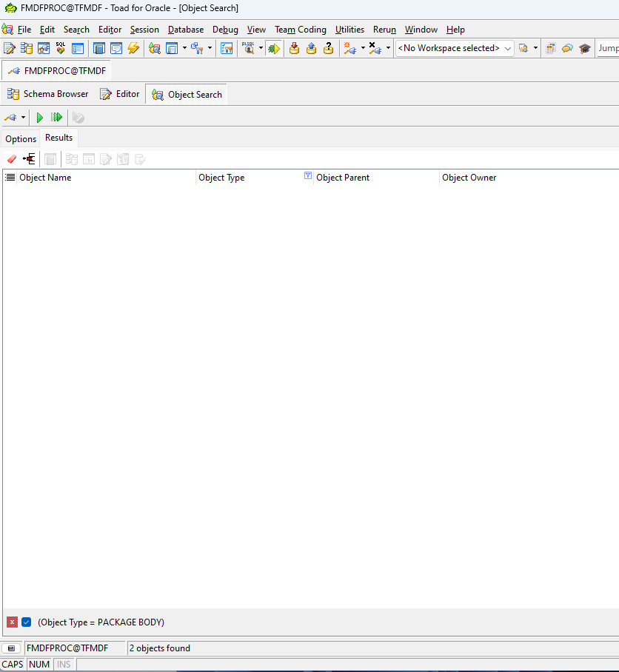Click the workspace manager person-star icon
Viewport: 619px width, 672px height.
(523, 48)
